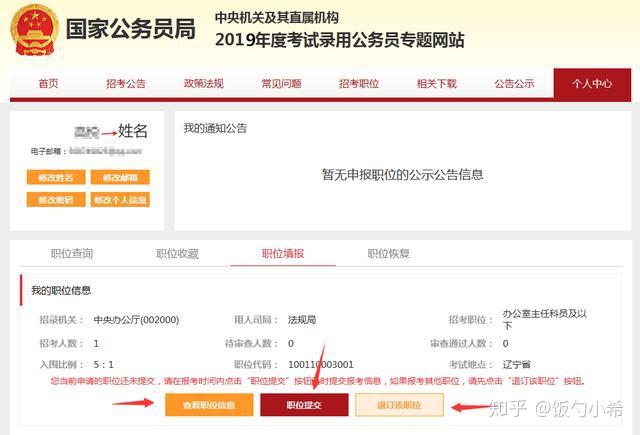Open the 职位恢复 tab
The image size is (640, 435).
(x=389, y=253)
